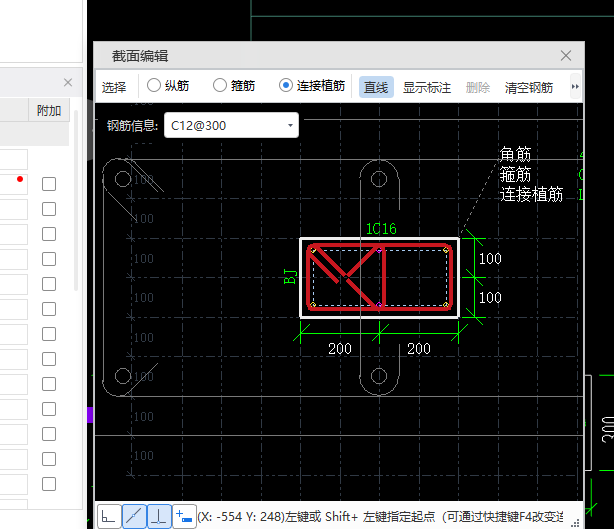The width and height of the screenshot is (614, 529).
Task: Click the 删除 toolbar button
Action: tap(478, 87)
